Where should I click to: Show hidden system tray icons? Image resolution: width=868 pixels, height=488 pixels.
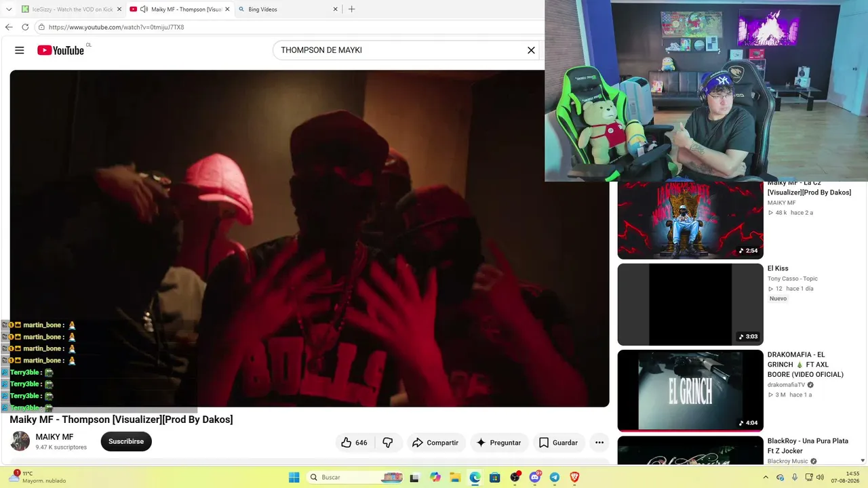click(766, 477)
